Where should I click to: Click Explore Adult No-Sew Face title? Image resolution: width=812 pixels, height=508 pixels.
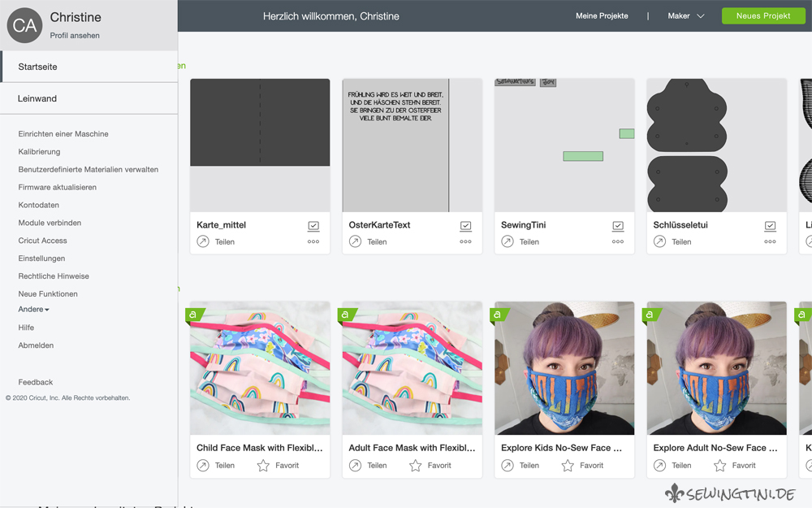(x=715, y=448)
